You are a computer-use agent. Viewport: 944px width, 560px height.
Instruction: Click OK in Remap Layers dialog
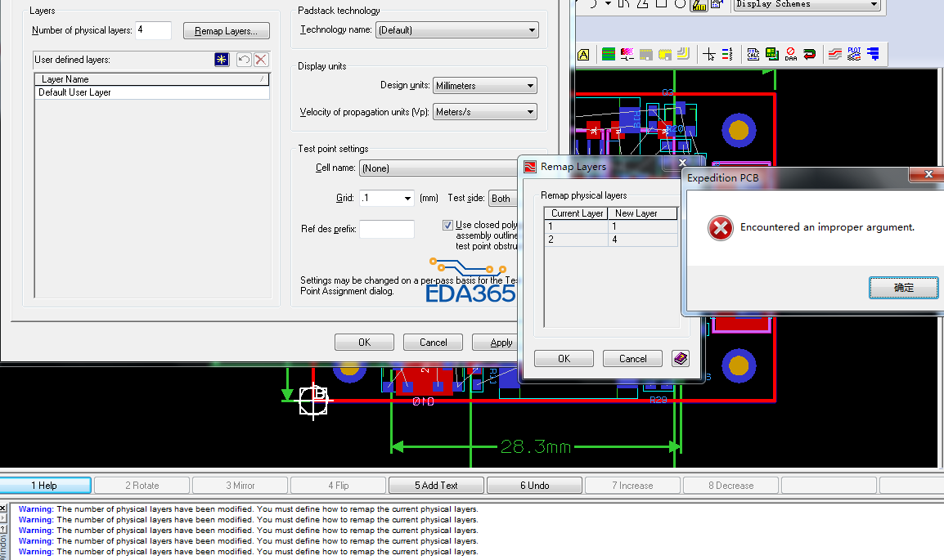click(x=564, y=359)
